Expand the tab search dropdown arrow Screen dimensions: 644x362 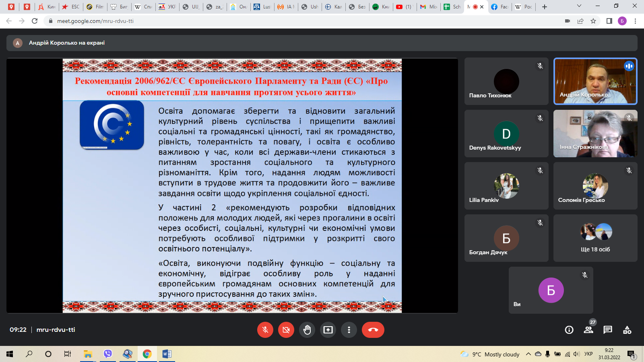click(x=579, y=6)
